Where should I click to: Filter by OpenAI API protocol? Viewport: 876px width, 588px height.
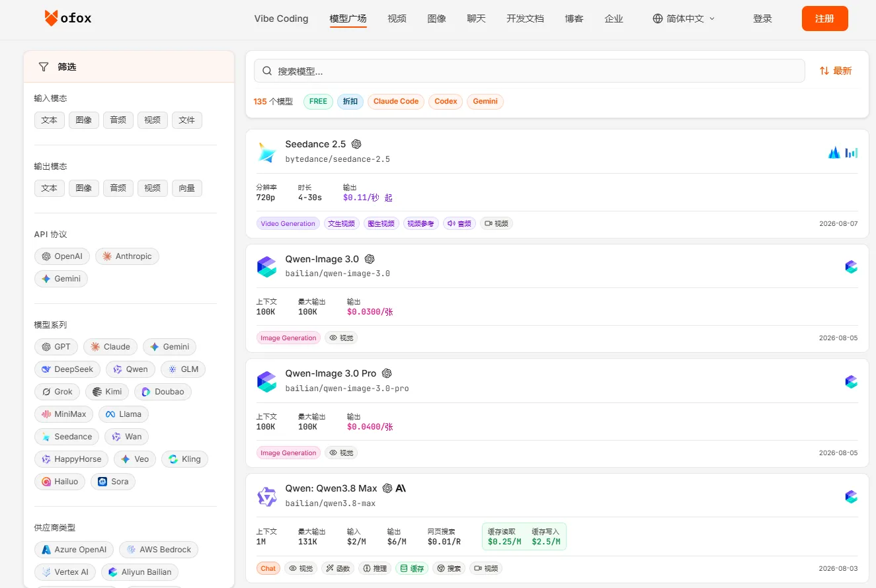tap(62, 256)
